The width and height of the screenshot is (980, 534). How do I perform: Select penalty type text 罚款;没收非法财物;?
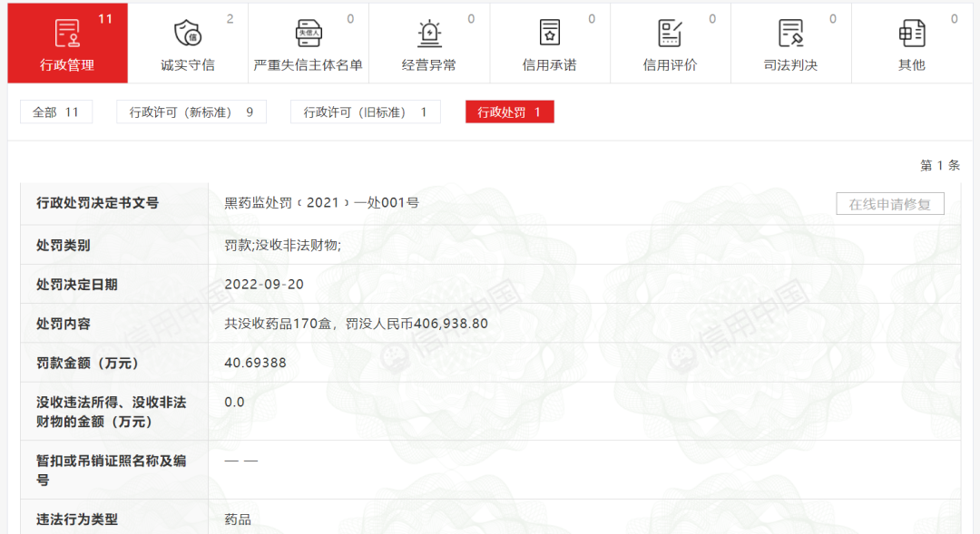[282, 246]
